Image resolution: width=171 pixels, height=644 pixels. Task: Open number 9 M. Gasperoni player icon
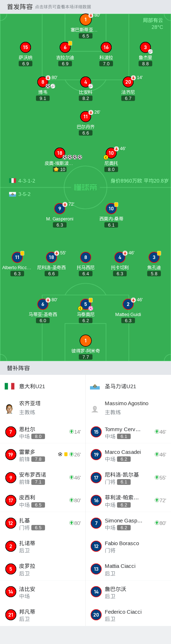point(59,209)
